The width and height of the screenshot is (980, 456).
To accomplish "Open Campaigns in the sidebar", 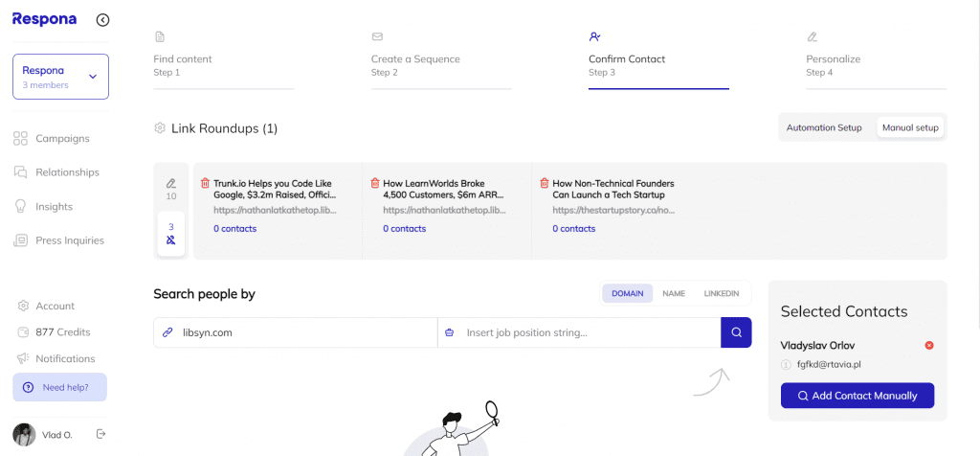I will [52, 138].
